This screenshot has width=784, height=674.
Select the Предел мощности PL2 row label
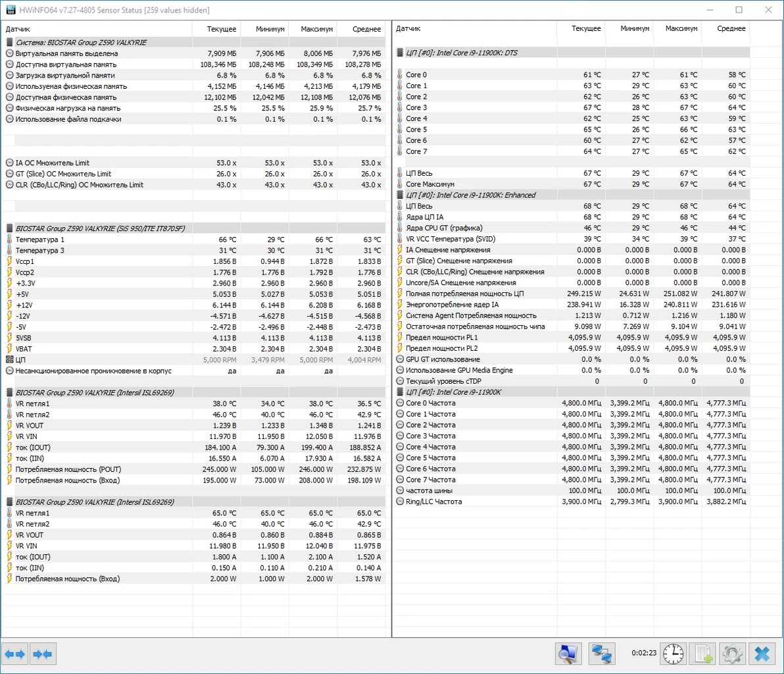click(442, 348)
